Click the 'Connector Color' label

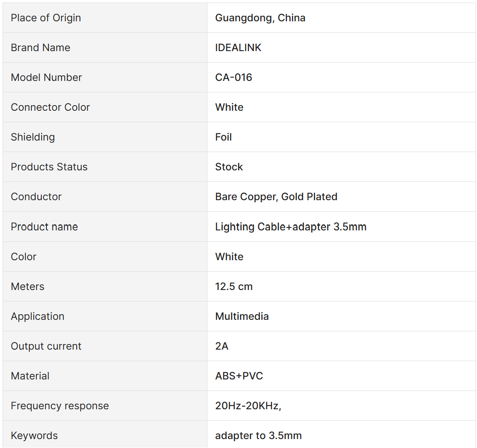50,107
